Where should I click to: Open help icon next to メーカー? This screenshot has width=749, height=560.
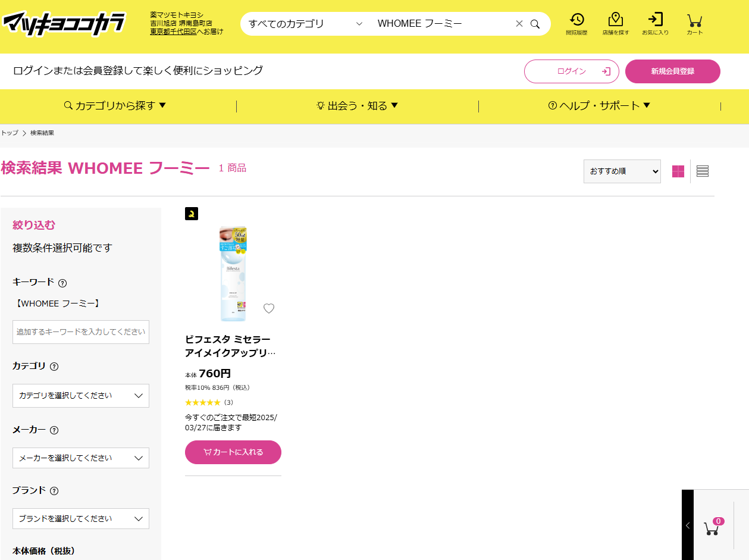coord(54,430)
